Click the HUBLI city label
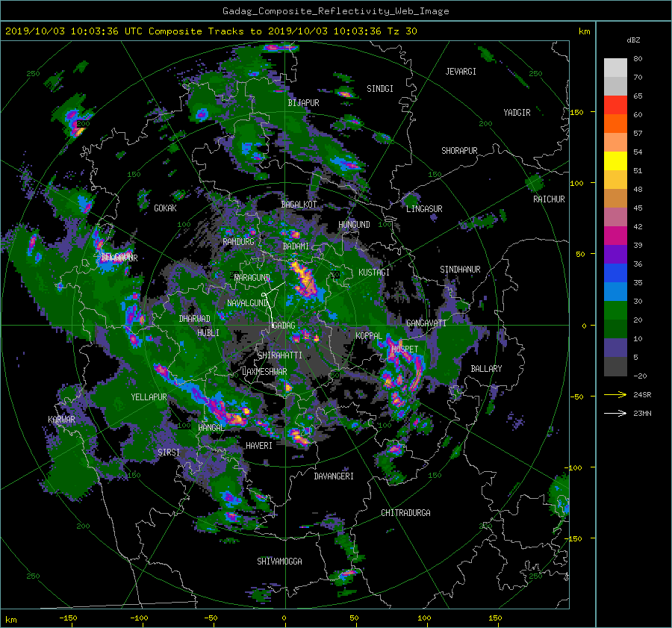Viewport: 672px width, 628px height. 208,333
